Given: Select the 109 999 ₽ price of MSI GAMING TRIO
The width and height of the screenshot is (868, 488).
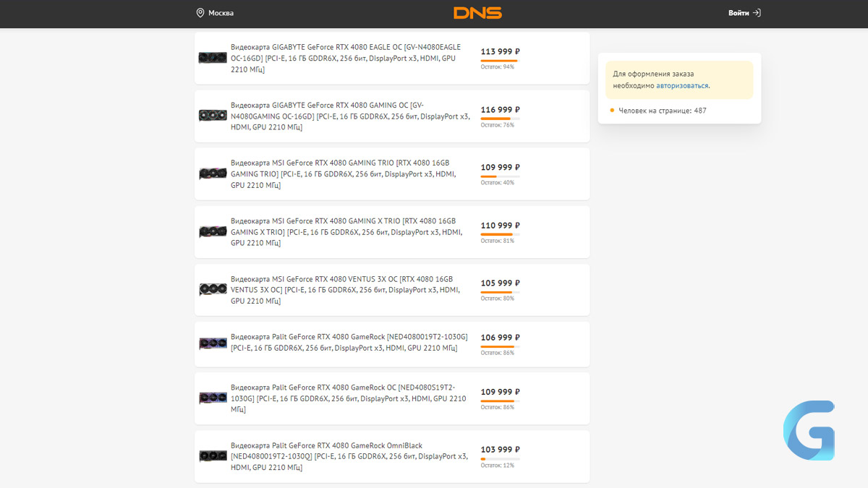Looking at the screenshot, I should click(501, 167).
